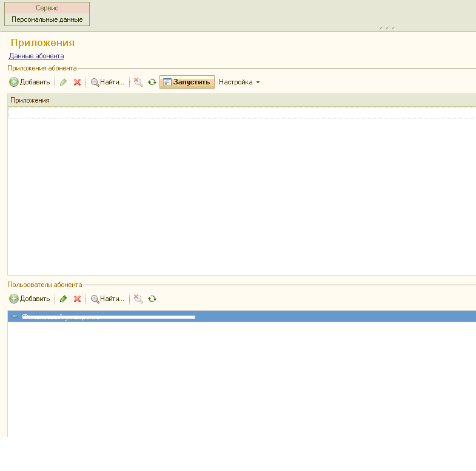
Task: Open Персональные данные menu item
Action: 47,19
